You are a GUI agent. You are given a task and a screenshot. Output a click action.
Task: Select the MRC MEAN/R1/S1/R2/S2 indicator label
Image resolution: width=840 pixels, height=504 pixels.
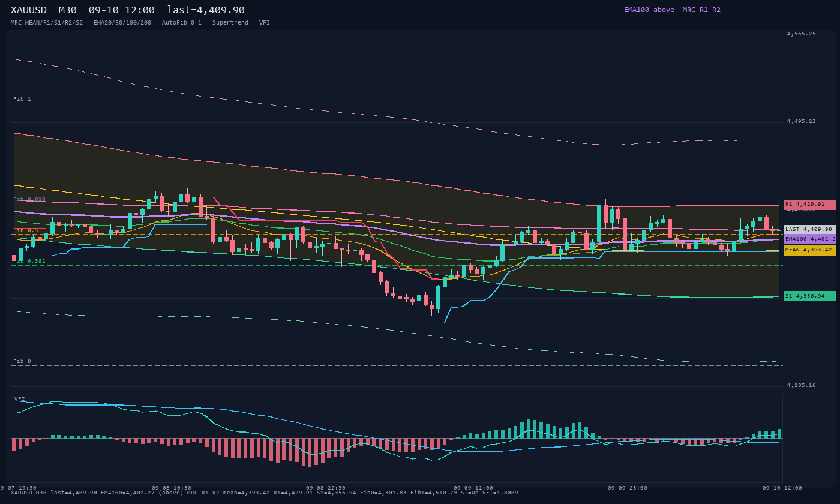pos(47,23)
